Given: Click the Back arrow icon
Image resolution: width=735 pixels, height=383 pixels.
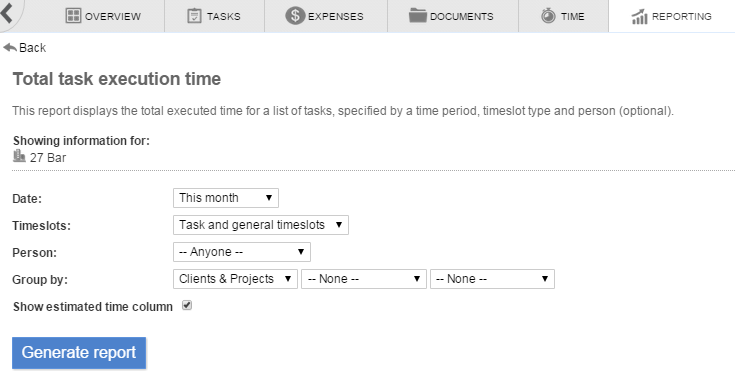Looking at the screenshot, I should 10,47.
